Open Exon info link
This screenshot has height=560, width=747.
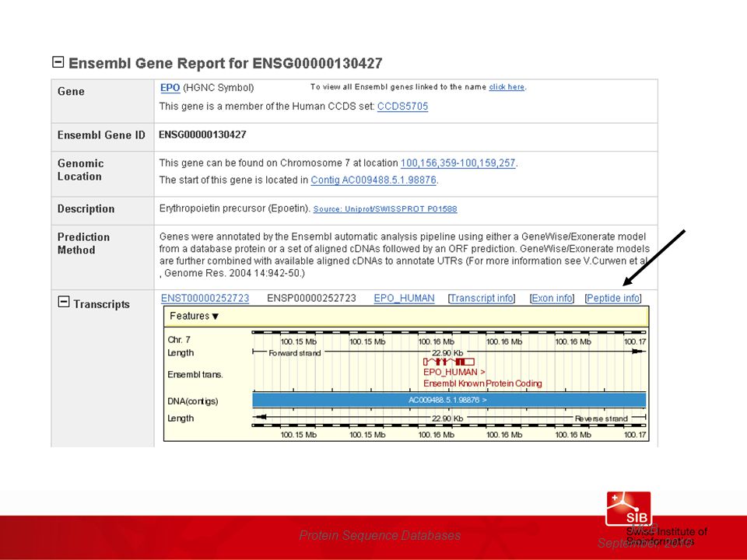pos(552,298)
